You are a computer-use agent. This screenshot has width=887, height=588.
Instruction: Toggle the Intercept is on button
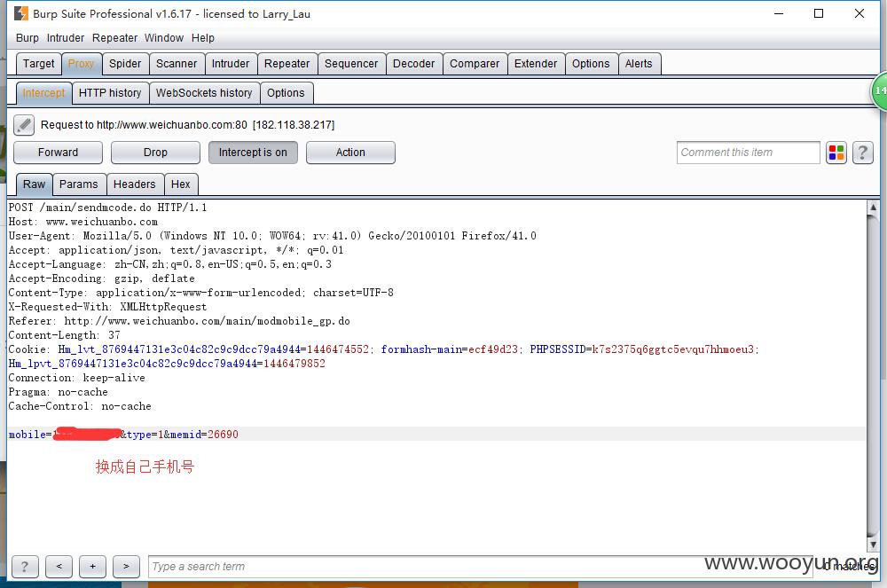[253, 153]
